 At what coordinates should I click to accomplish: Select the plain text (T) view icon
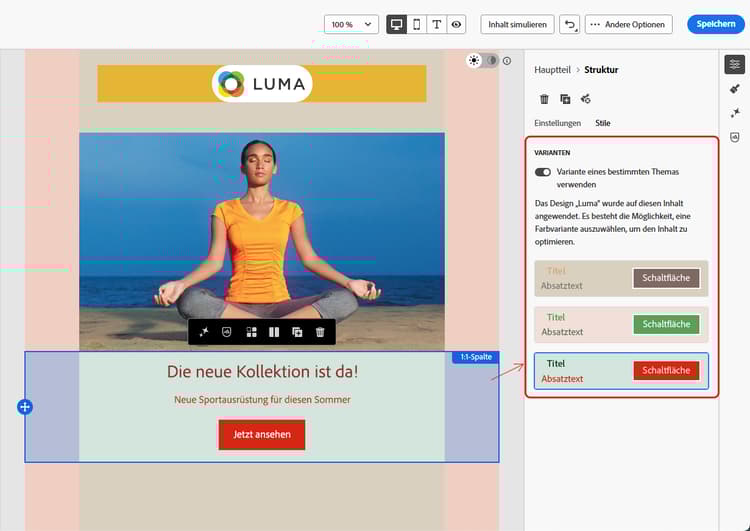[436, 24]
